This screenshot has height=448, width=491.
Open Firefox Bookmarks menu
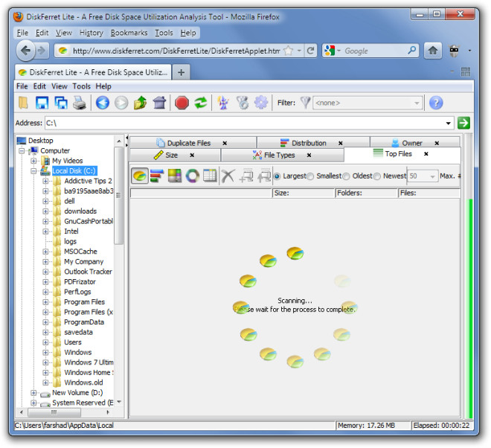pyautogui.click(x=129, y=33)
